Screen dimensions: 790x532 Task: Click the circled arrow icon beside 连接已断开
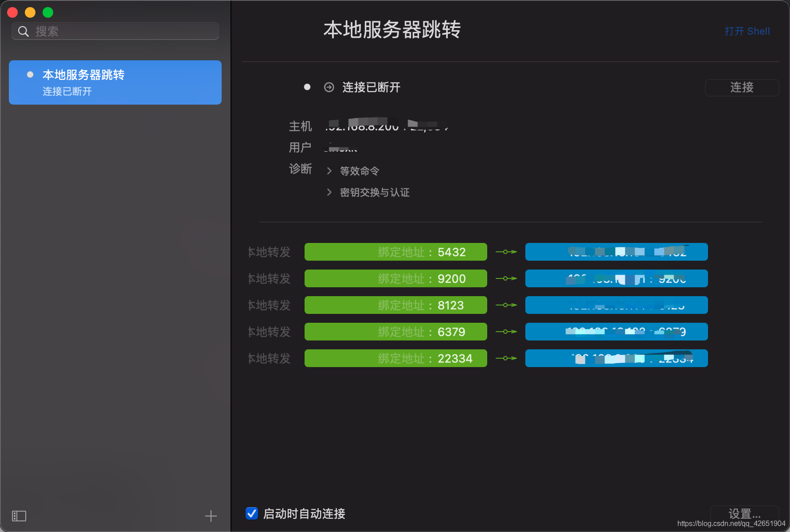329,87
